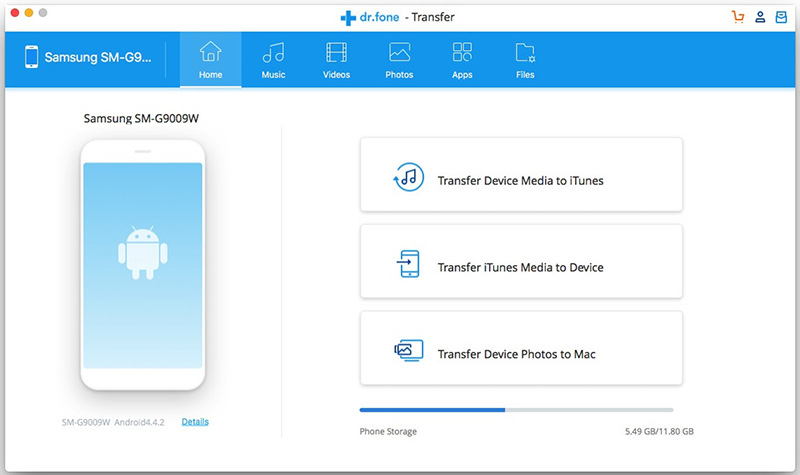Click Transfer Device Photos to Mac
Screen dimensions: 800x475
click(521, 348)
